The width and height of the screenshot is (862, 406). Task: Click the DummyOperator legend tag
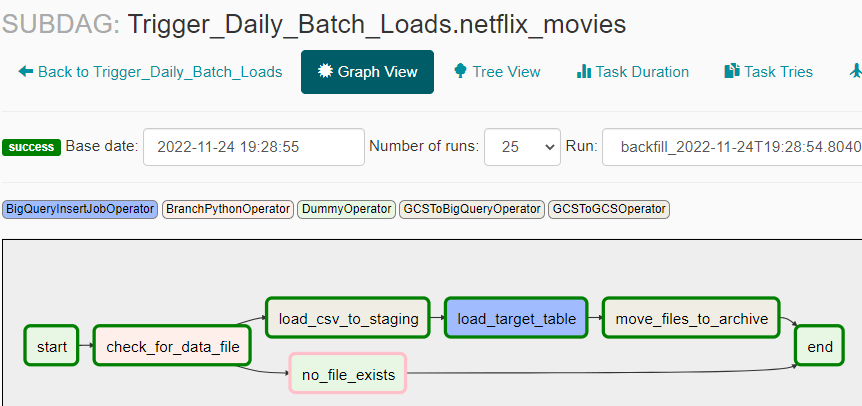coord(346,209)
